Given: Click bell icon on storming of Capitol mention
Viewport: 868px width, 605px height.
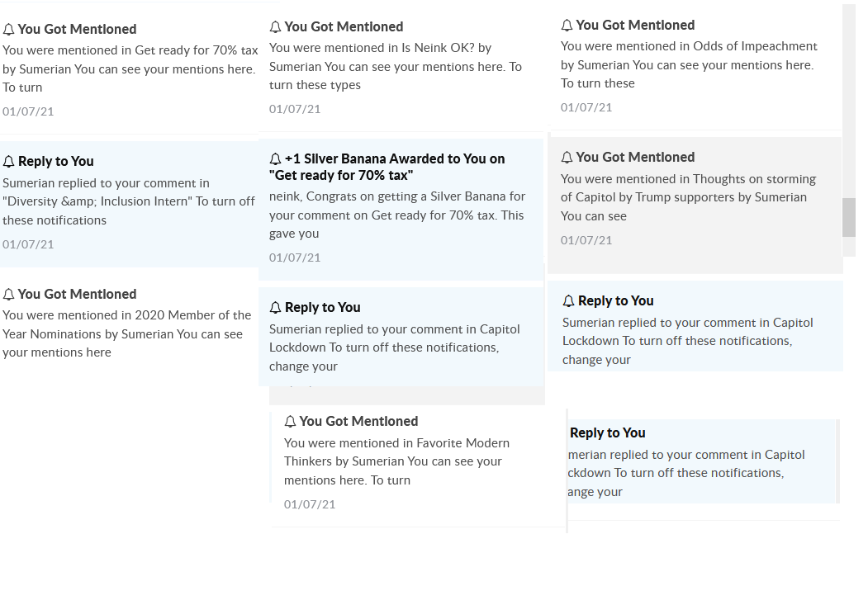Looking at the screenshot, I should [567, 158].
